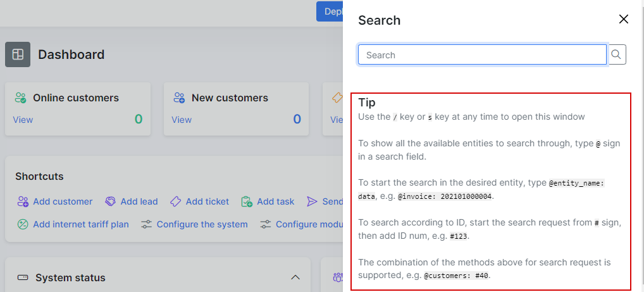Click the Dashboard grid icon
Image resolution: width=644 pixels, height=292 pixels.
tap(18, 54)
